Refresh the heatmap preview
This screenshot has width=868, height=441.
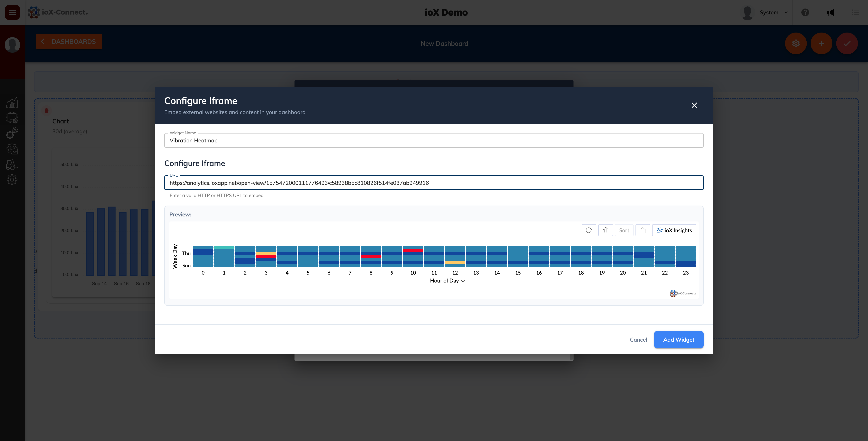(589, 230)
